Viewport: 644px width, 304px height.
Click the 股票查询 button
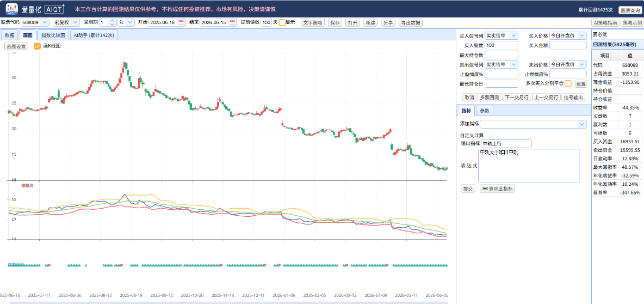(x=630, y=9)
